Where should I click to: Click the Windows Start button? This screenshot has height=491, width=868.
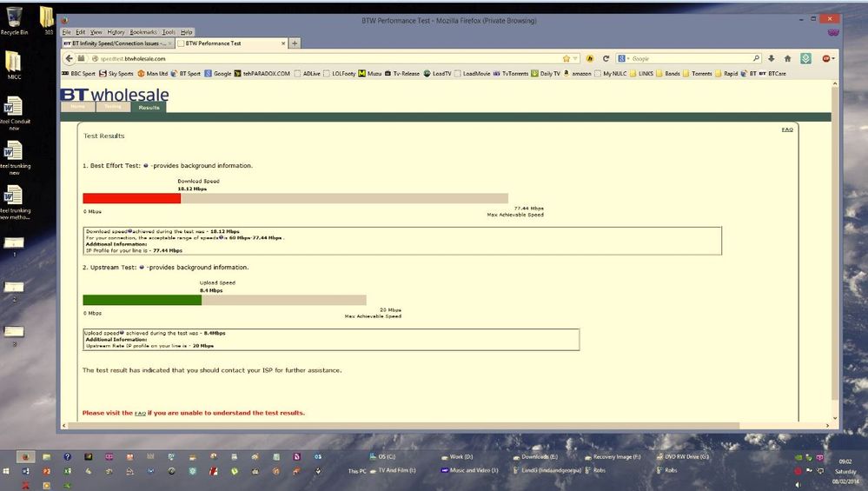tap(6, 471)
